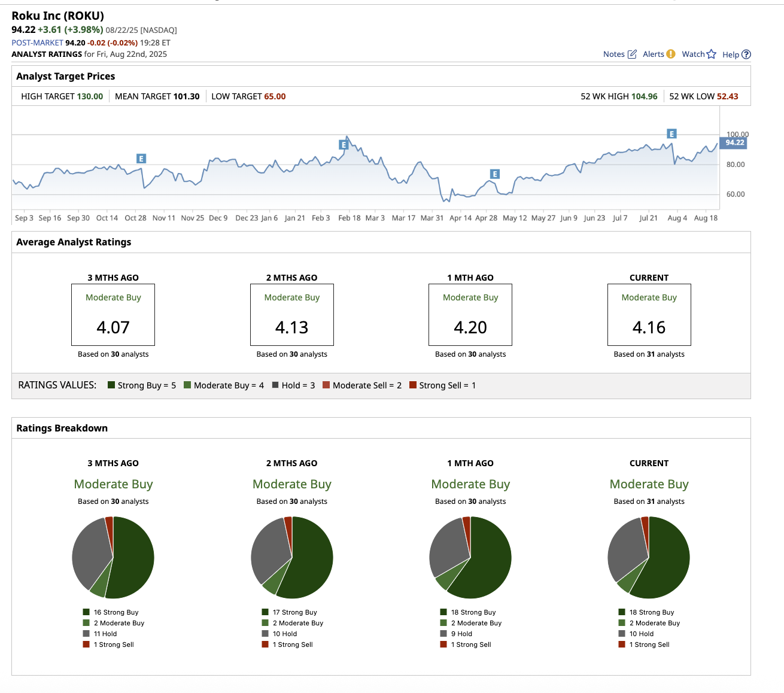
Task: Click '11 Hold' legend entry
Action: [x=100, y=634]
